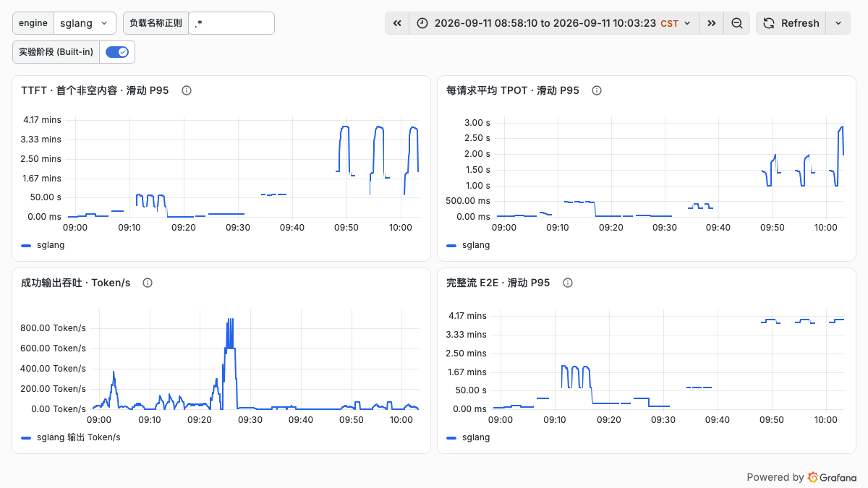Open the engine sglang dropdown

85,23
